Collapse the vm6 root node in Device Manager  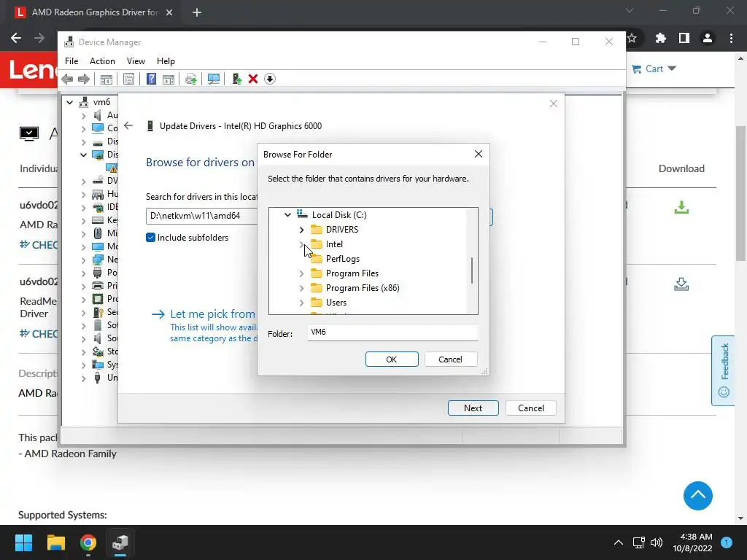click(x=69, y=102)
